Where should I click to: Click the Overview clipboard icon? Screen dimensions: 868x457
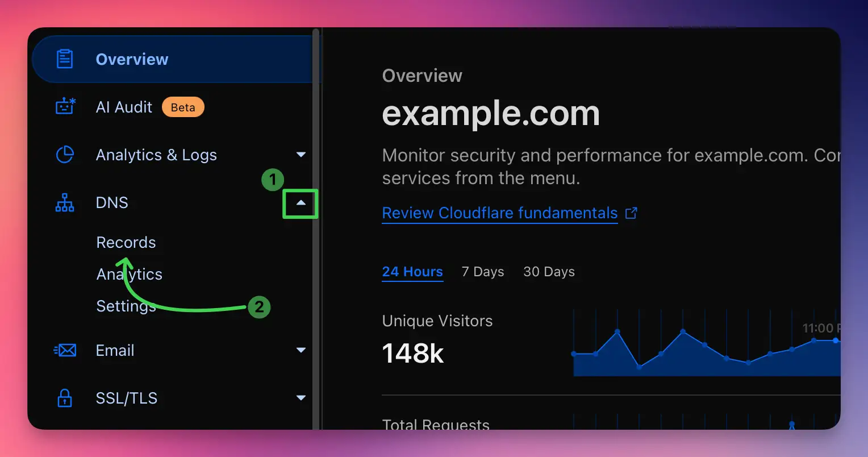(65, 59)
